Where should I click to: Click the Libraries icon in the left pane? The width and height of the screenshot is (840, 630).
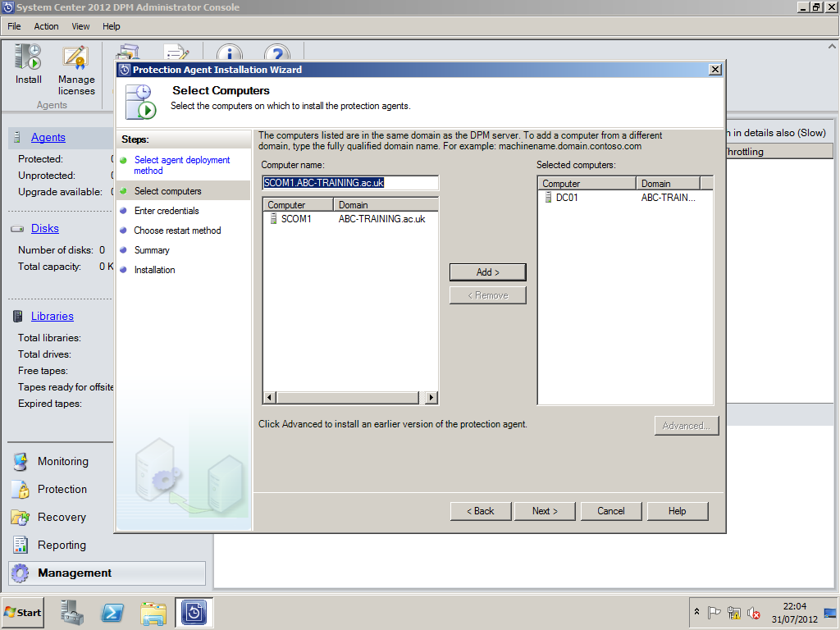click(18, 316)
